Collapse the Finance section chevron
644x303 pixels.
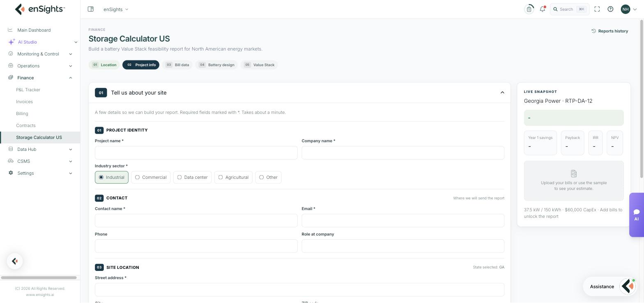point(71,78)
